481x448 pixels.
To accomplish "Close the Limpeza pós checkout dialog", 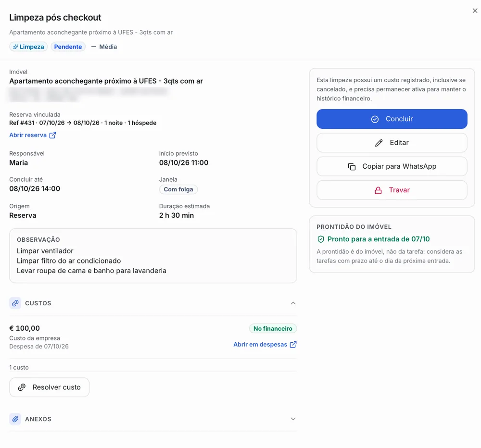I will point(475,11).
